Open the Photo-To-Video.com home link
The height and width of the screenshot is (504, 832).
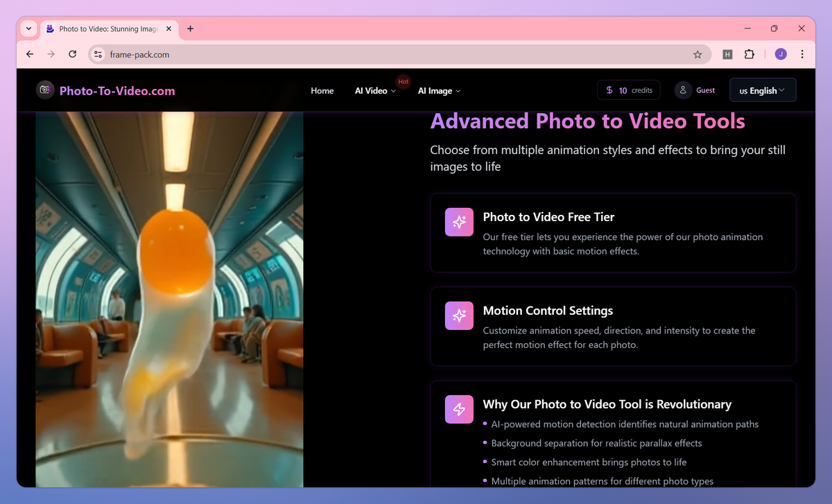click(x=117, y=91)
